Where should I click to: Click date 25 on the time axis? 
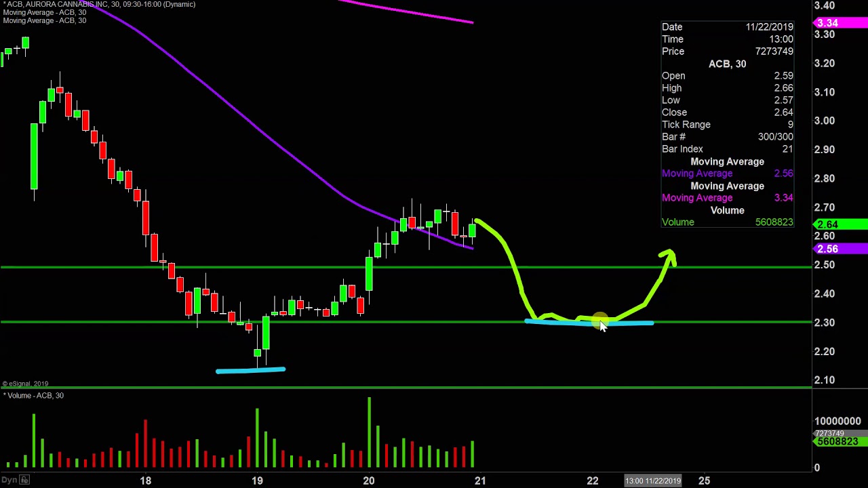[705, 481]
